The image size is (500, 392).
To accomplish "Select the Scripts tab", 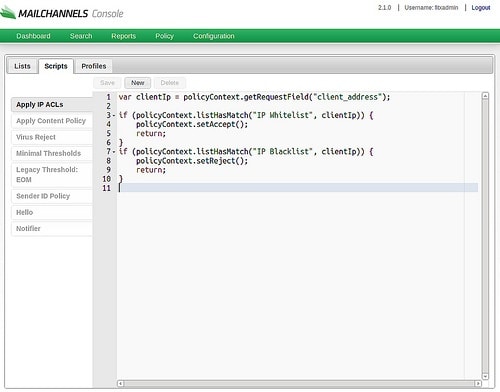I will (56, 66).
